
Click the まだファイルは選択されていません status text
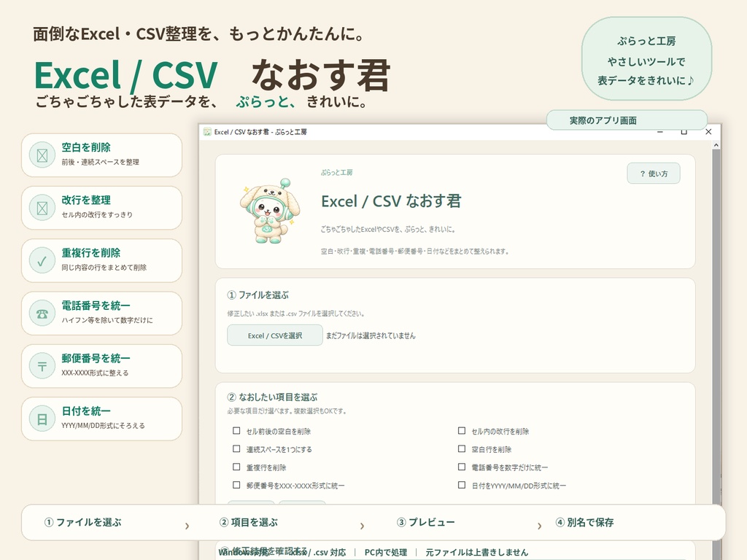click(x=371, y=335)
